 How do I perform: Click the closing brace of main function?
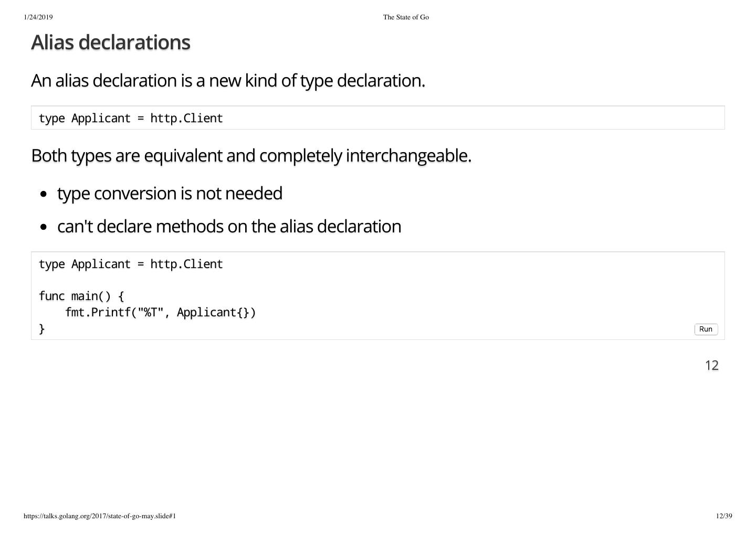42,329
